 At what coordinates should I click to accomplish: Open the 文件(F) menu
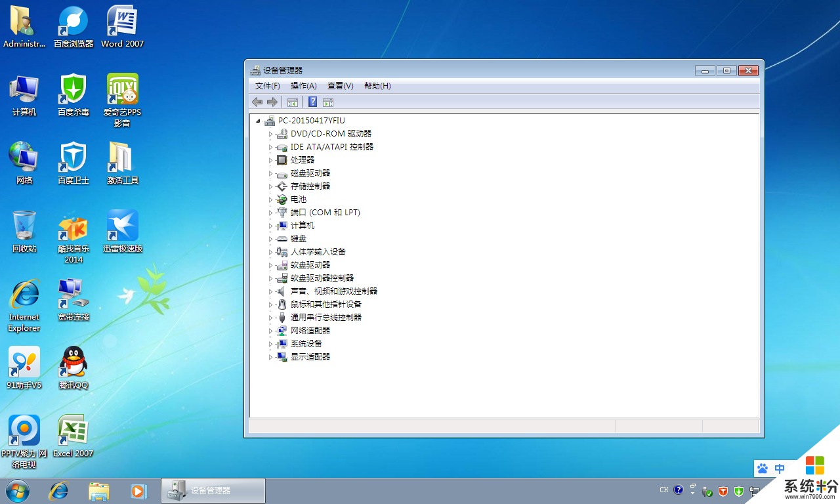pyautogui.click(x=267, y=86)
